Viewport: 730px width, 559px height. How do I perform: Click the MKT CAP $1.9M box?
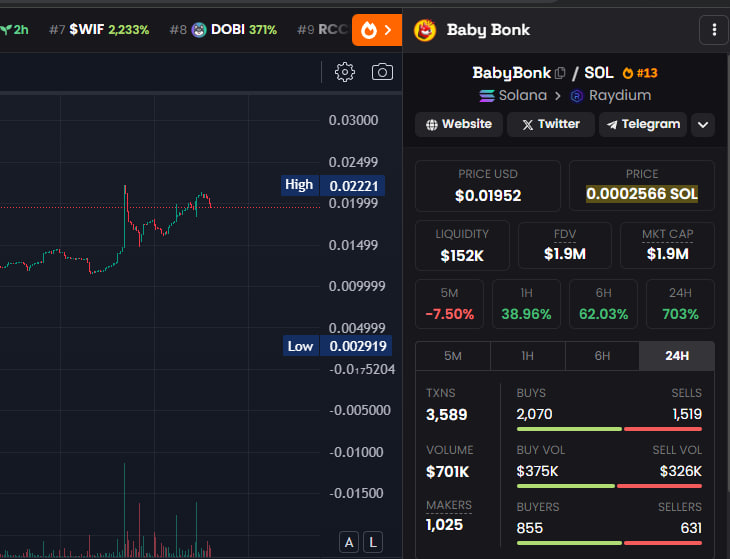(668, 245)
